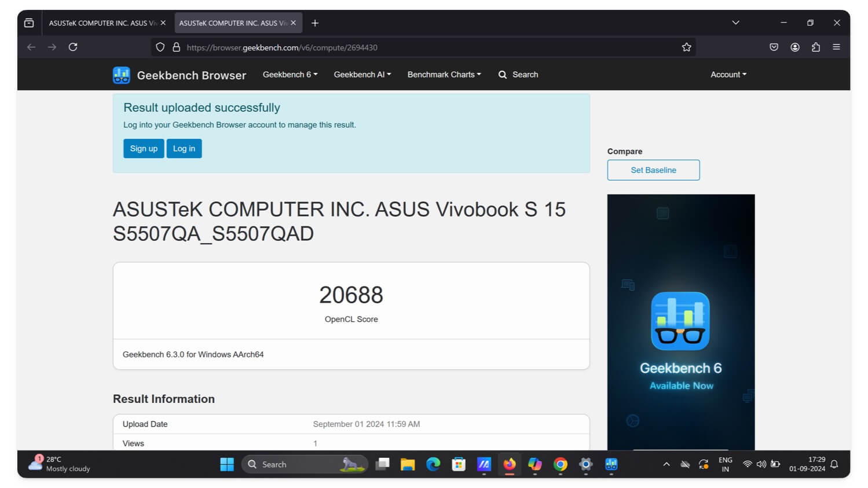This screenshot has height=488, width=868.
Task: Click the Search magnifier icon in the navbar
Action: point(502,75)
